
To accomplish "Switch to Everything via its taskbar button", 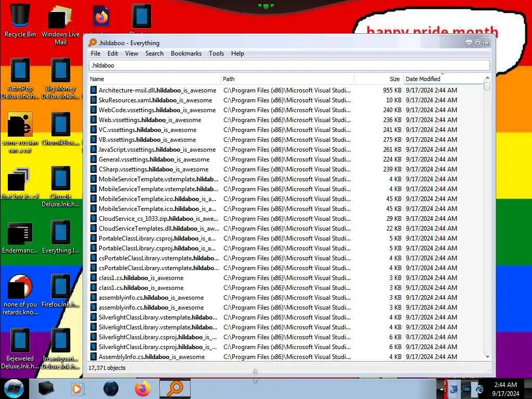I will point(175,389).
